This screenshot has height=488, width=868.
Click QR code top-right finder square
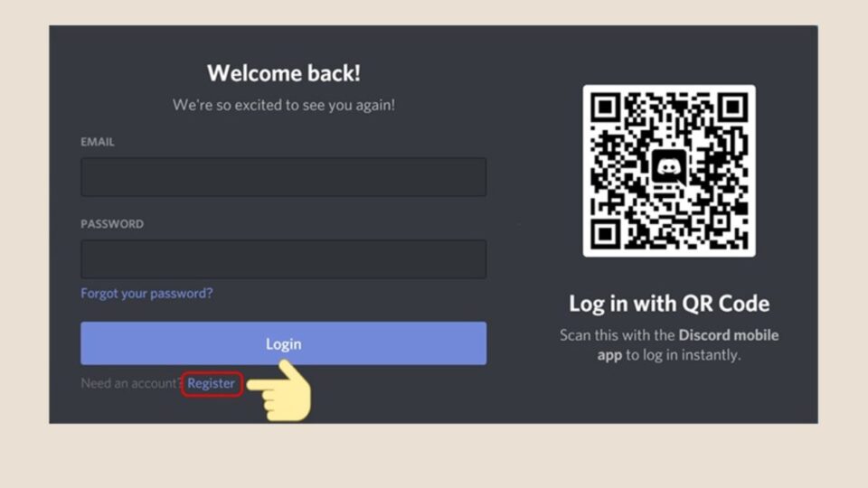(x=733, y=108)
